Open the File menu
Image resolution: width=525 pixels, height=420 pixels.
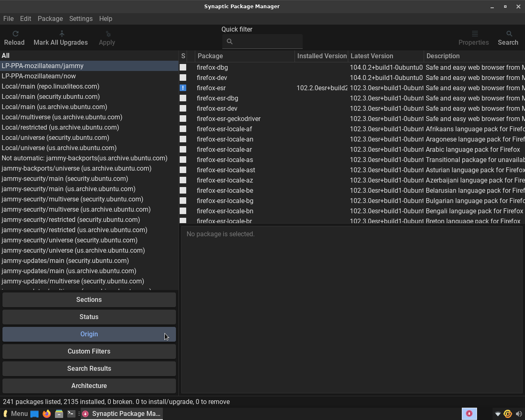pos(8,18)
